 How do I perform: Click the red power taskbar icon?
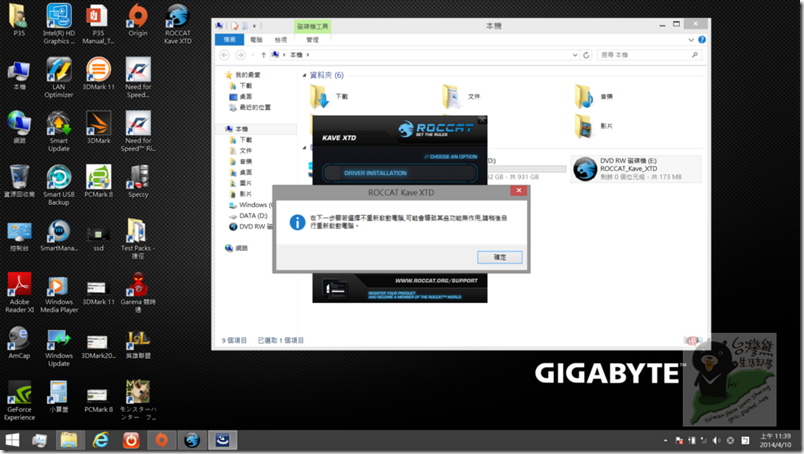pos(131,440)
